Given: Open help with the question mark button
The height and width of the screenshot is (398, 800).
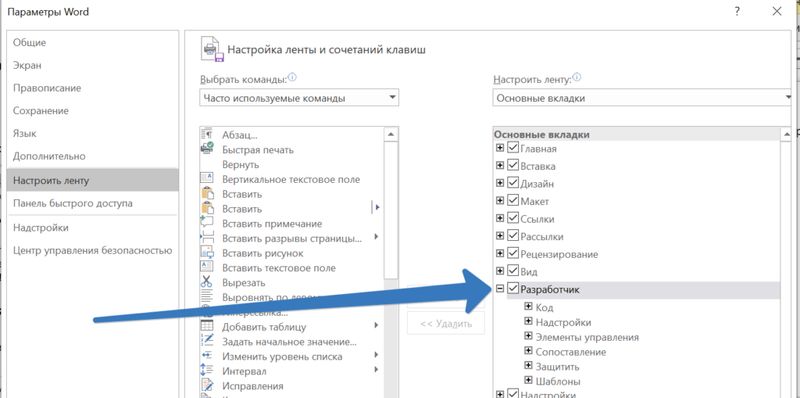Looking at the screenshot, I should point(737,11).
